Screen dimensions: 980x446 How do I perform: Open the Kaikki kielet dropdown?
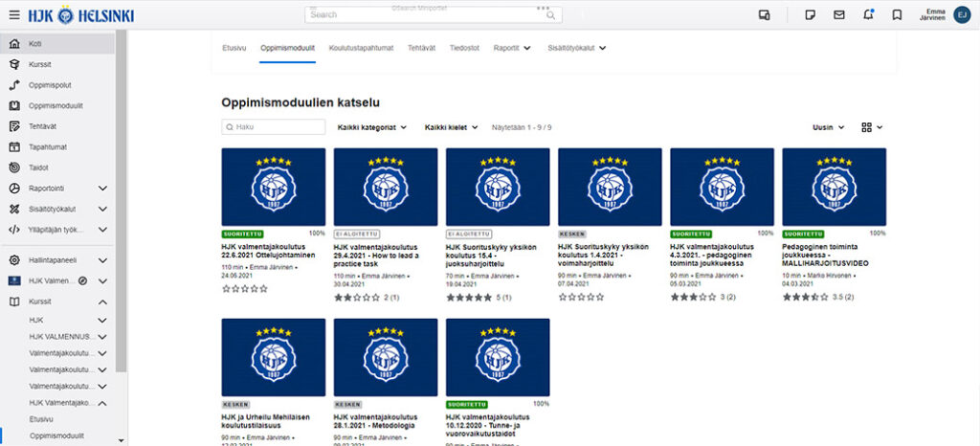pyautogui.click(x=452, y=127)
